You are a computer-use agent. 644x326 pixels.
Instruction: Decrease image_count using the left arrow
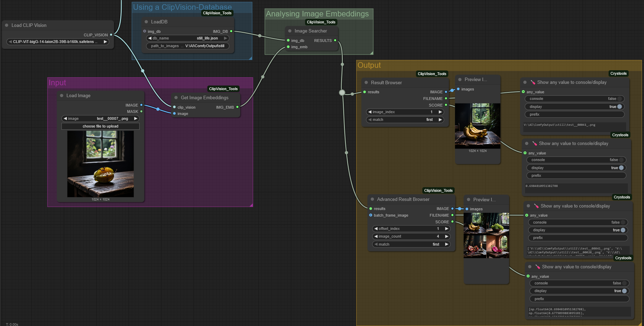(x=376, y=236)
